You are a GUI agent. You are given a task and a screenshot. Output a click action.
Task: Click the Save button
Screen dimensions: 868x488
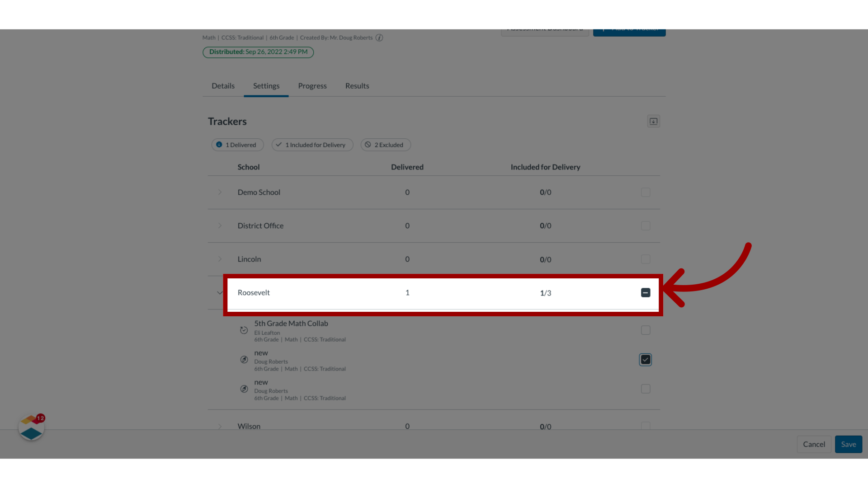848,444
